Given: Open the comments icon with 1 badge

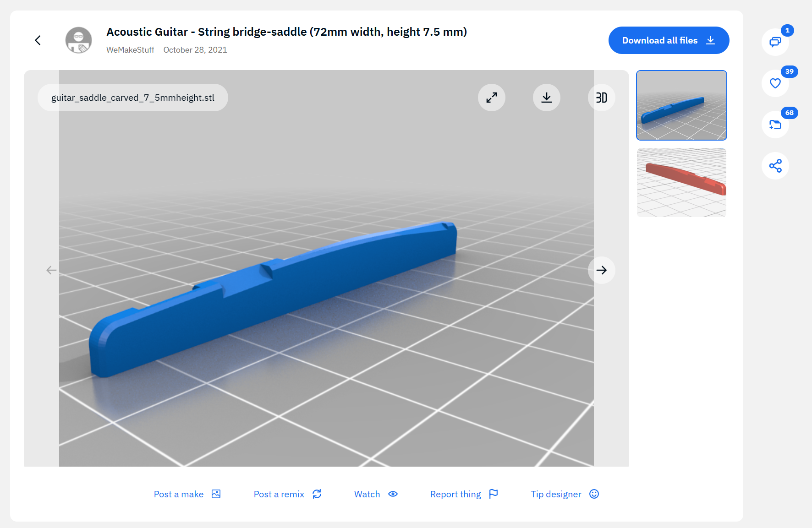Looking at the screenshot, I should coord(775,42).
